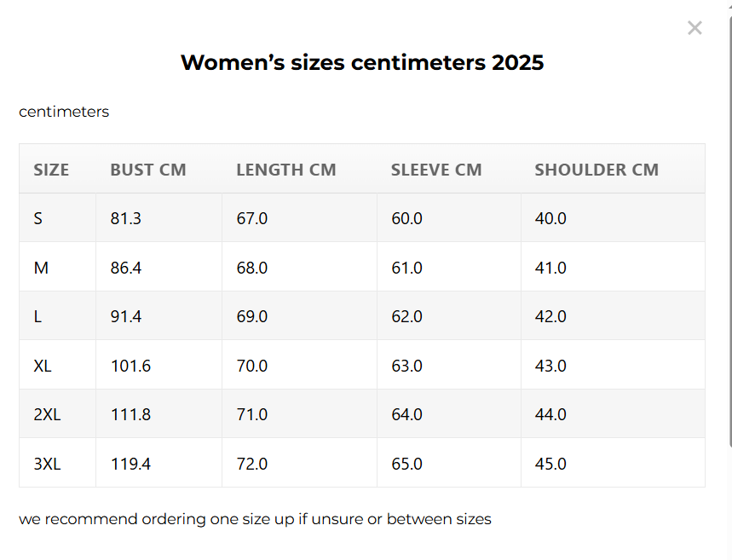The height and width of the screenshot is (560, 732).
Task: Click the 119.4 bust measurement cell
Action: (130, 464)
